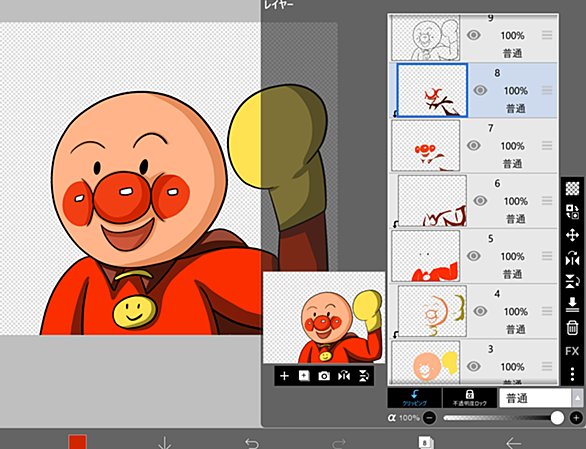Click layer 8 100% opacity text

[516, 91]
